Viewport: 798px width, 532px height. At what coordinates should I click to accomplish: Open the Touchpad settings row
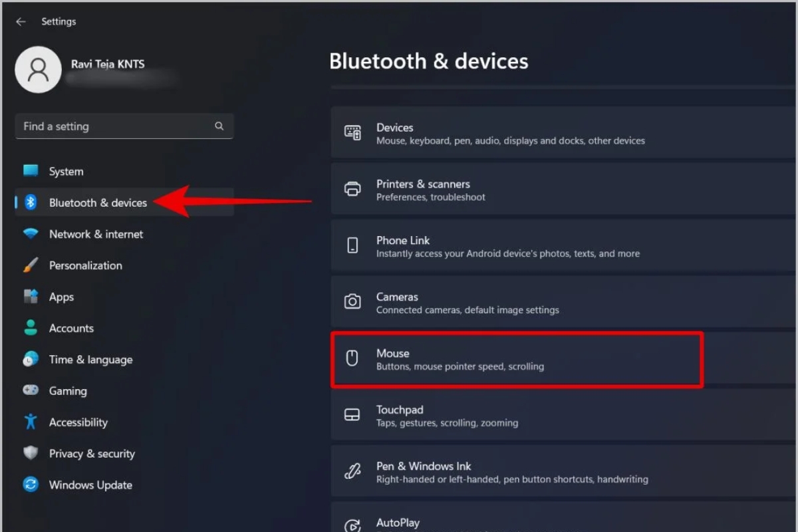(x=563, y=416)
